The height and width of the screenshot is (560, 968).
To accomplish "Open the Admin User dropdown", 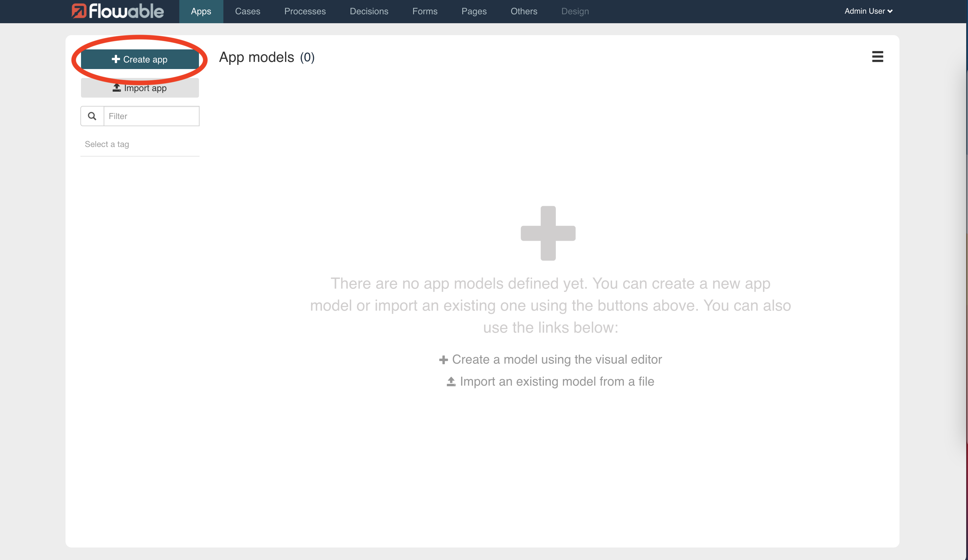I will [x=868, y=11].
